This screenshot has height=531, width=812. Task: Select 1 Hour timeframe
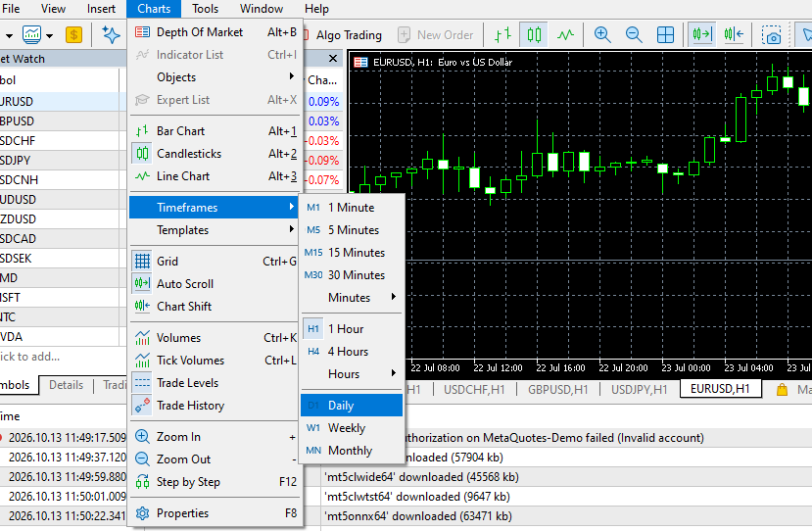coord(352,329)
